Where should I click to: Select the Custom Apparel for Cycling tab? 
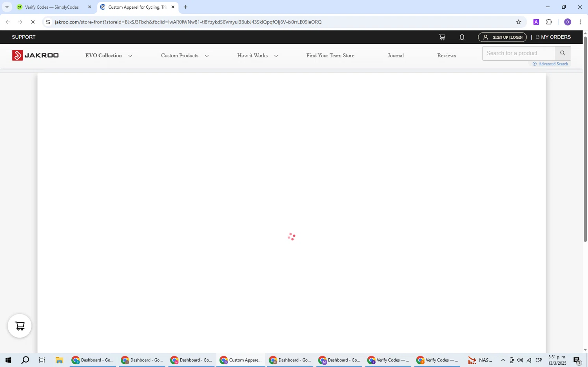[137, 7]
